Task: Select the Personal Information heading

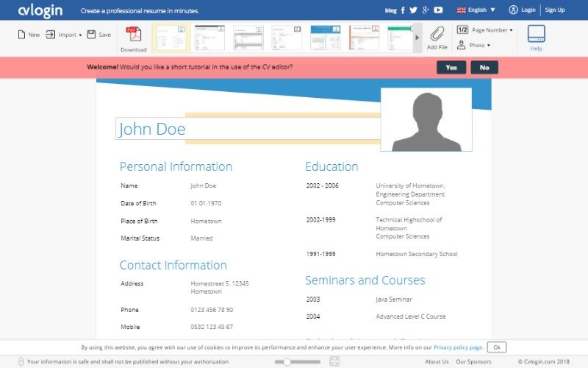Action: [x=176, y=166]
